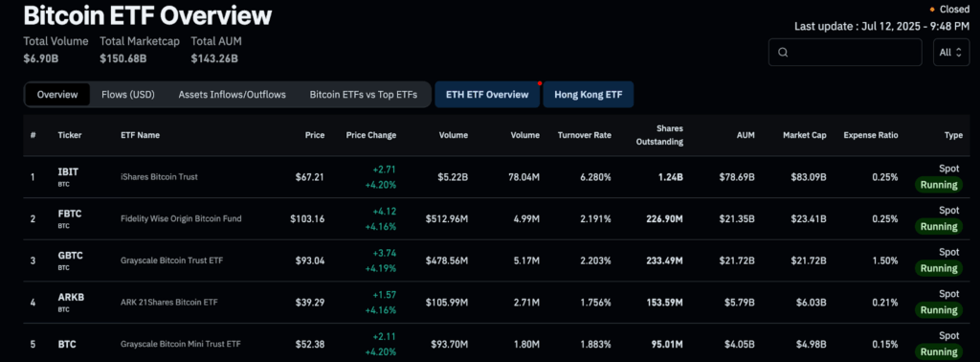This screenshot has width=980, height=362.
Task: Click the Total Marketcap $150.68B value
Action: pos(123,58)
